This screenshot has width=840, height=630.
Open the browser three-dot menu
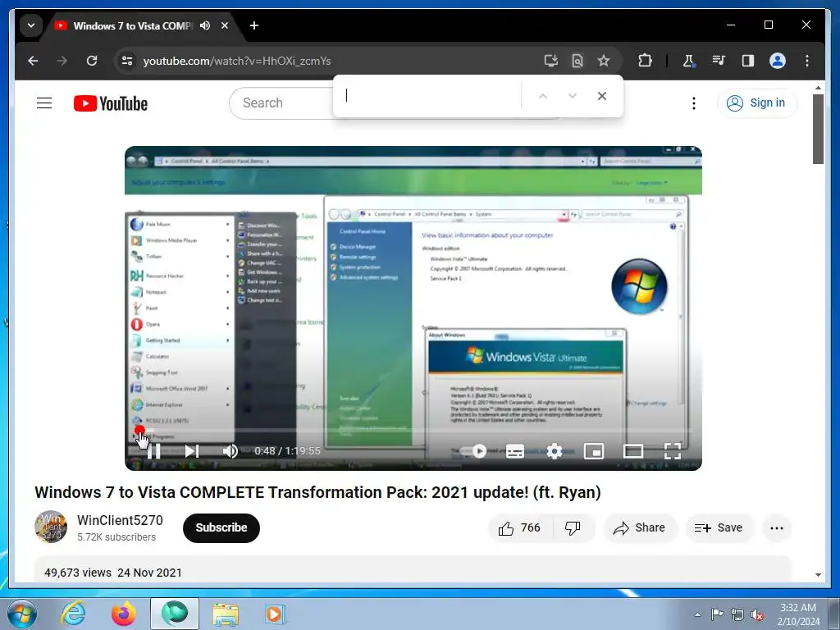[807, 61]
